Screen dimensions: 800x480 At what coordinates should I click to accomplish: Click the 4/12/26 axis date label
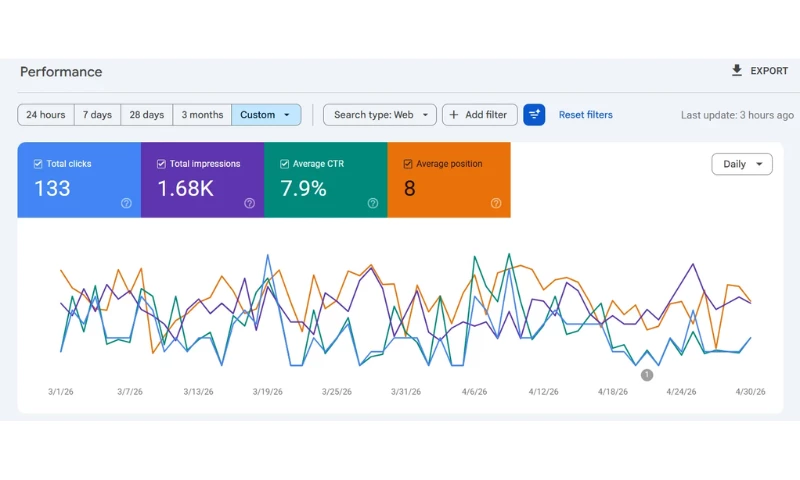point(543,392)
